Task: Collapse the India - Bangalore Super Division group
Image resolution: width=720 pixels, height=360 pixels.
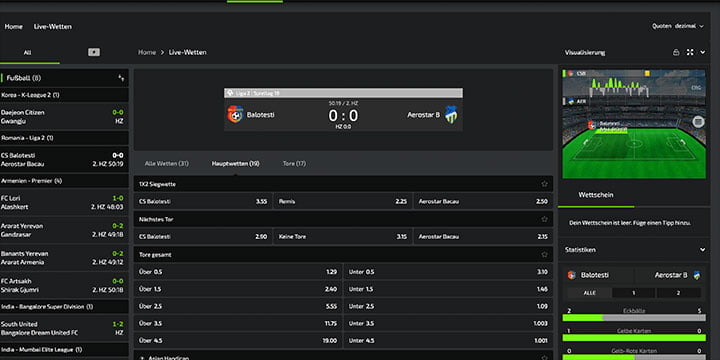Action: [64, 306]
